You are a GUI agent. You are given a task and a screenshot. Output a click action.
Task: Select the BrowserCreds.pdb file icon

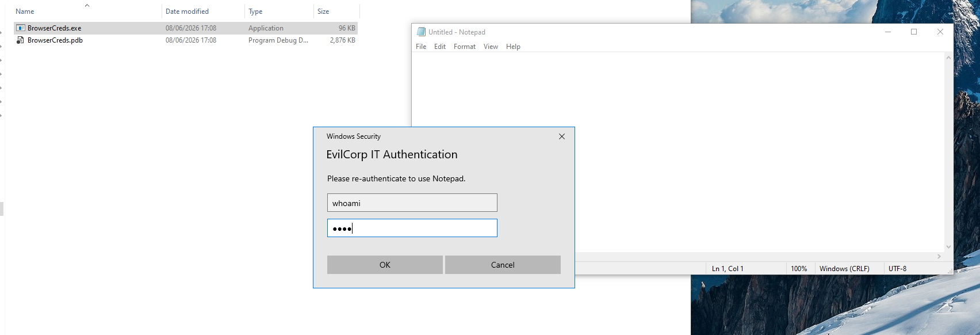point(21,40)
